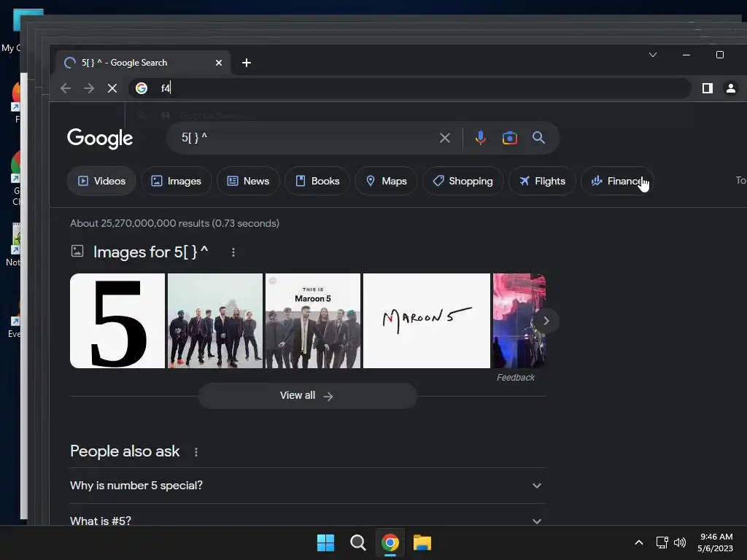Open the large number 5 image thumbnail

pos(117,321)
